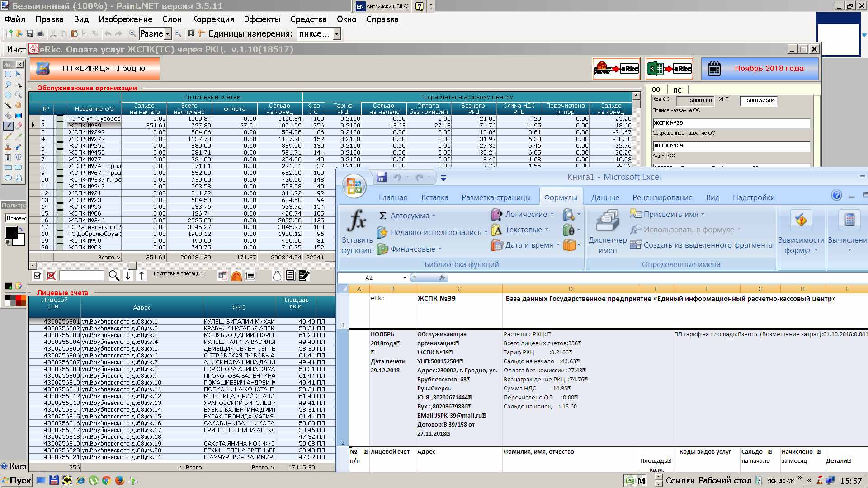The height and width of the screenshot is (488, 868).
Task: Expand the Недавно использовались dropdown
Action: click(x=486, y=232)
